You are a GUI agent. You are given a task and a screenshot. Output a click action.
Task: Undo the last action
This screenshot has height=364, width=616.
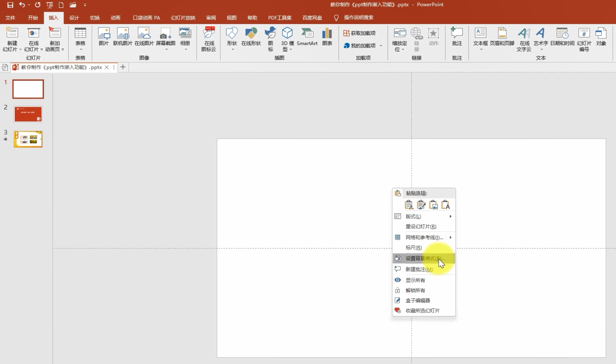click(22, 5)
